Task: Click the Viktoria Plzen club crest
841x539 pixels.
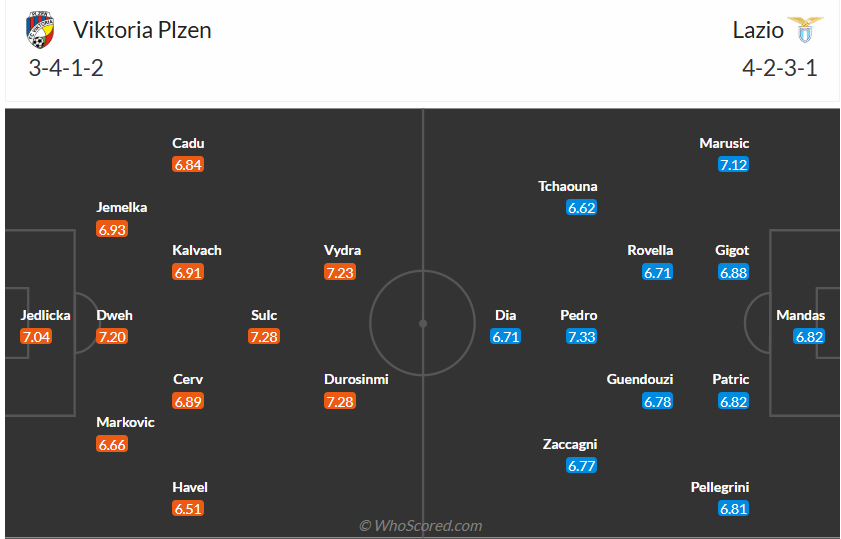Action: [41, 32]
